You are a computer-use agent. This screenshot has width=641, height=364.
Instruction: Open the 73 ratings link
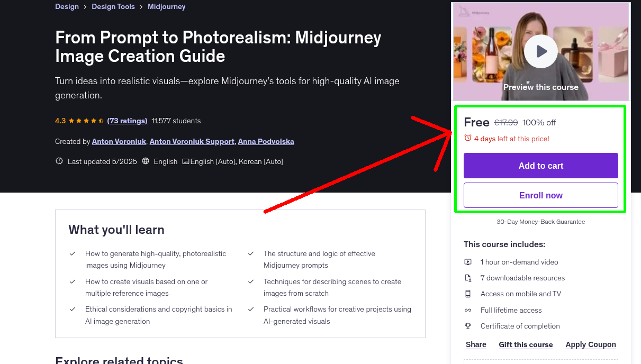point(127,121)
